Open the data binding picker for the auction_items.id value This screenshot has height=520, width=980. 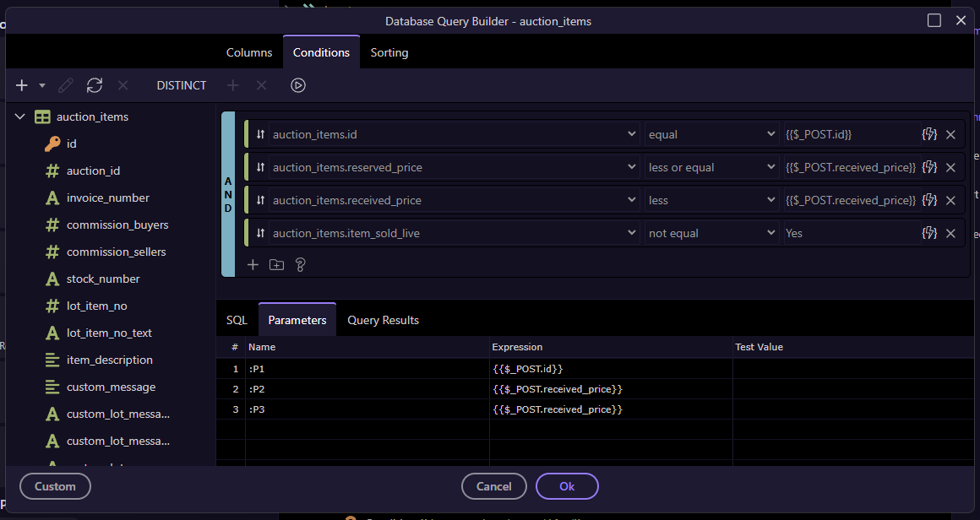click(x=930, y=134)
